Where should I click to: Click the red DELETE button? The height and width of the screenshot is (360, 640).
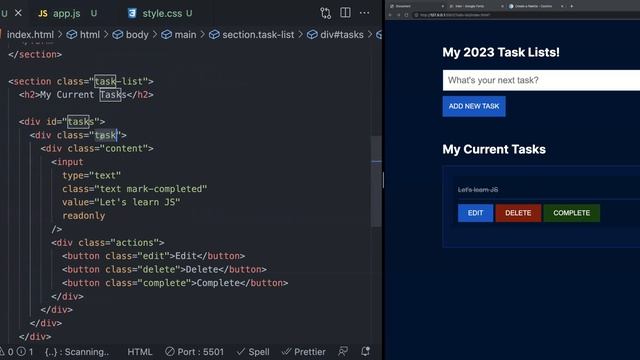tap(518, 213)
